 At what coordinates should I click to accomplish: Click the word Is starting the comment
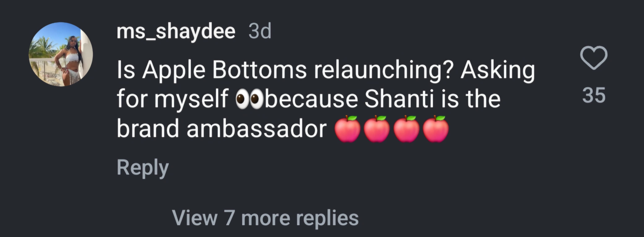(x=126, y=70)
